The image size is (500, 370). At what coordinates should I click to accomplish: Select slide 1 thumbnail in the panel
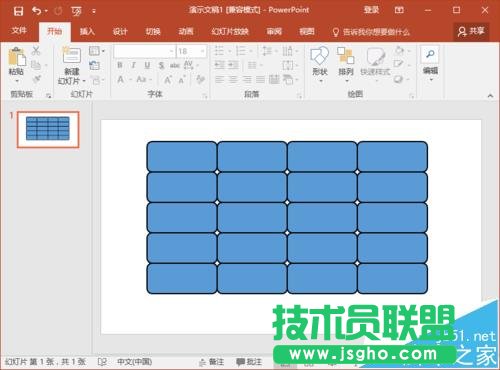(48, 129)
